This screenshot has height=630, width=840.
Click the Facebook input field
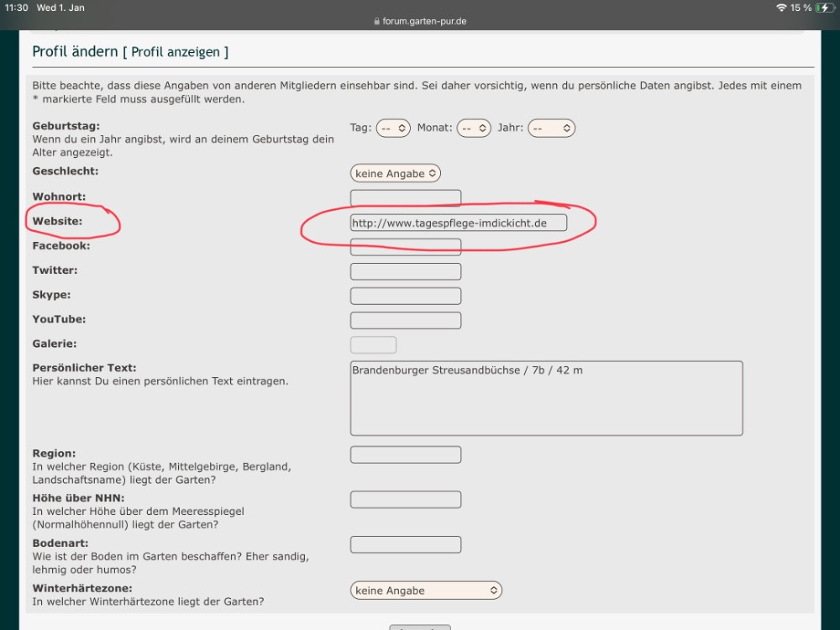point(406,247)
